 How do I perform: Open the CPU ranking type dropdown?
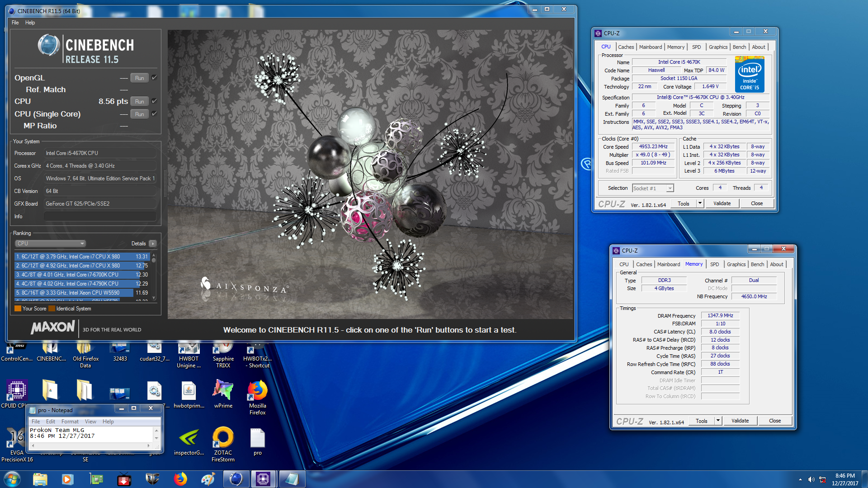[50, 243]
